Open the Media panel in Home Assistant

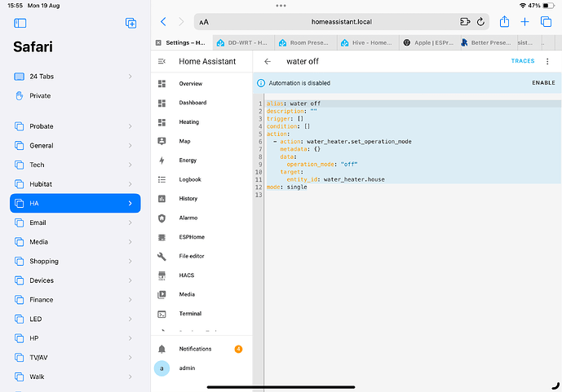click(201, 295)
